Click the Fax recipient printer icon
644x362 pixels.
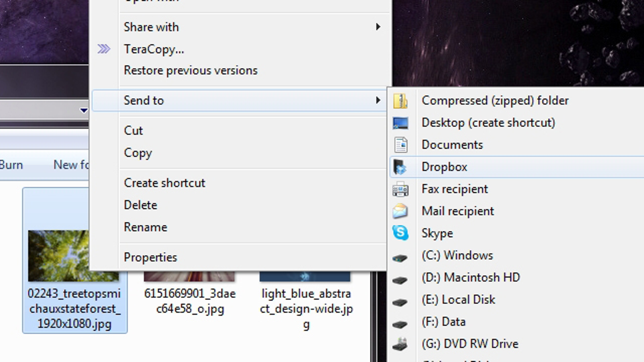400,189
